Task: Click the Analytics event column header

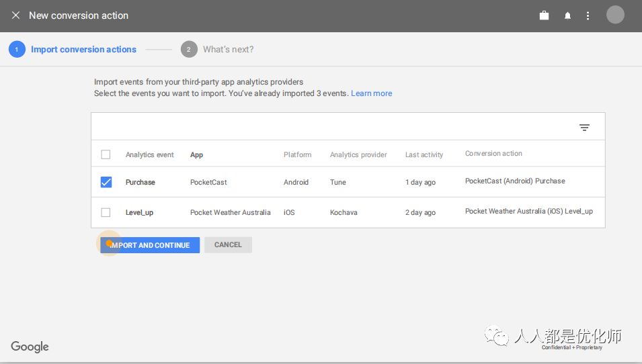Action: tap(149, 154)
